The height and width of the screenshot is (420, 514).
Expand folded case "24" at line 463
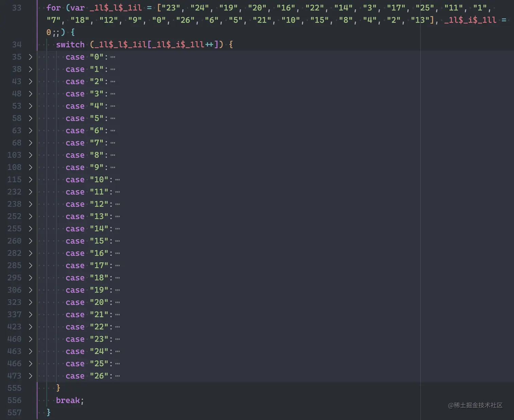pyautogui.click(x=30, y=351)
